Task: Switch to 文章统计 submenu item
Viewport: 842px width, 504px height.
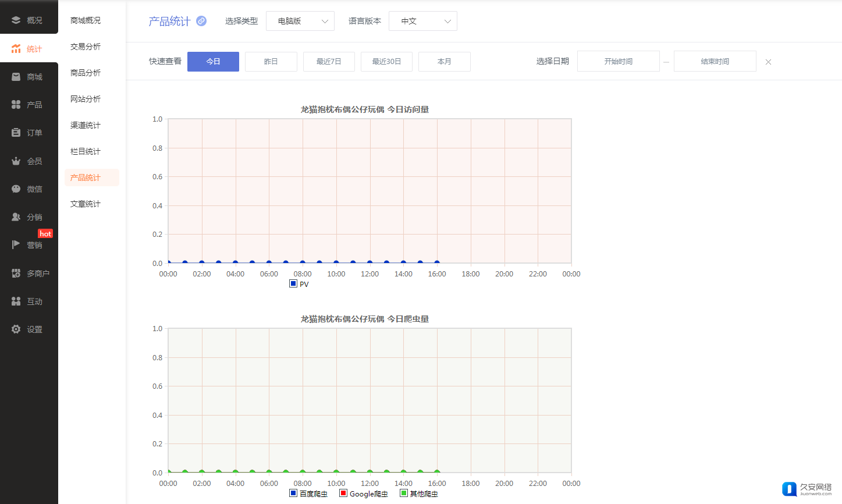Action: [86, 204]
